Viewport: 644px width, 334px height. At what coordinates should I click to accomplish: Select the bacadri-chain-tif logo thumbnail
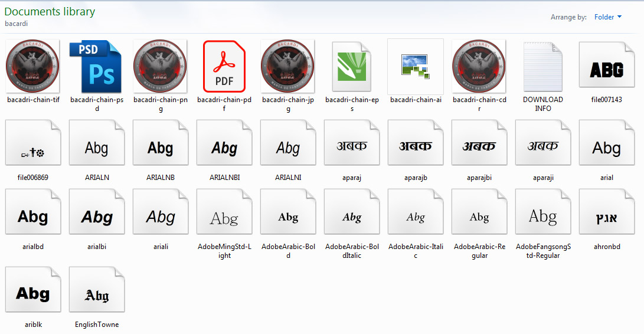pyautogui.click(x=33, y=66)
